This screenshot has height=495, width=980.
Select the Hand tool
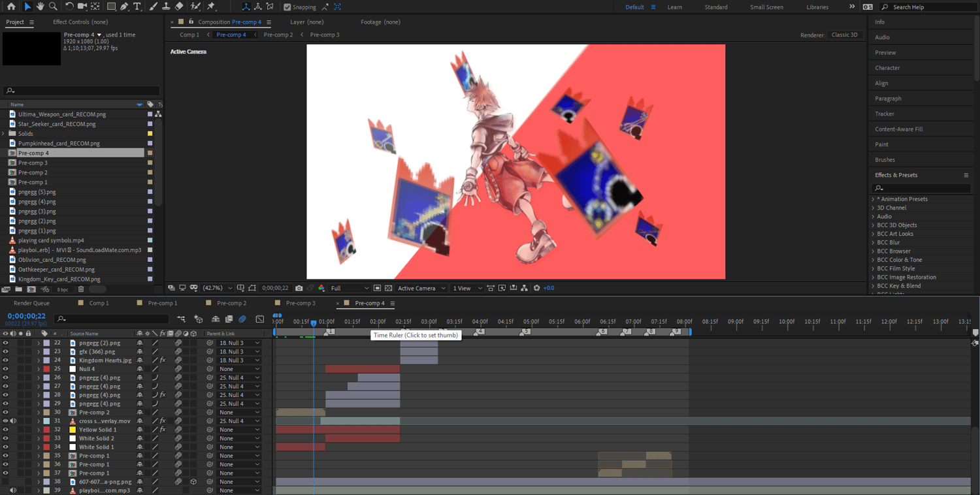click(41, 7)
